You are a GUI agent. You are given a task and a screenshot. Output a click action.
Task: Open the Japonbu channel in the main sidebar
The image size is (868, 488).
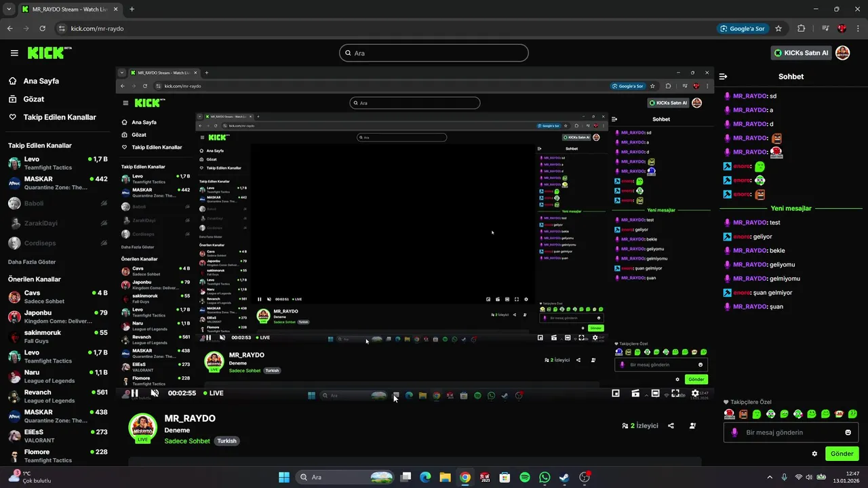point(58,317)
